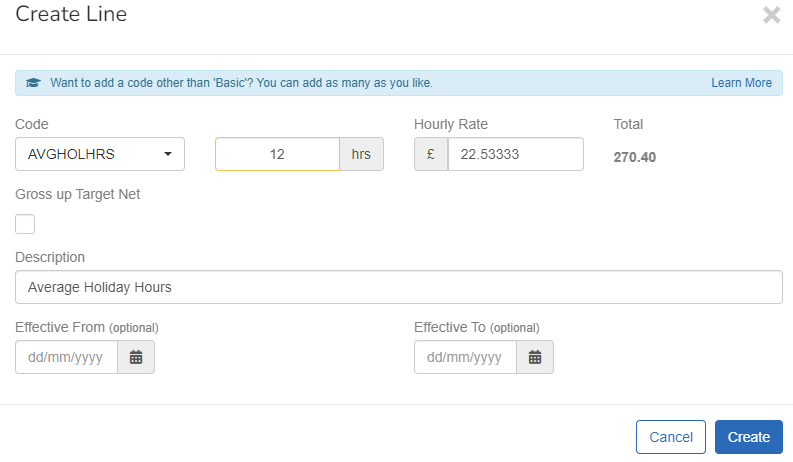Click the graduation cap icon in the banner
The width and height of the screenshot is (793, 462).
click(33, 83)
